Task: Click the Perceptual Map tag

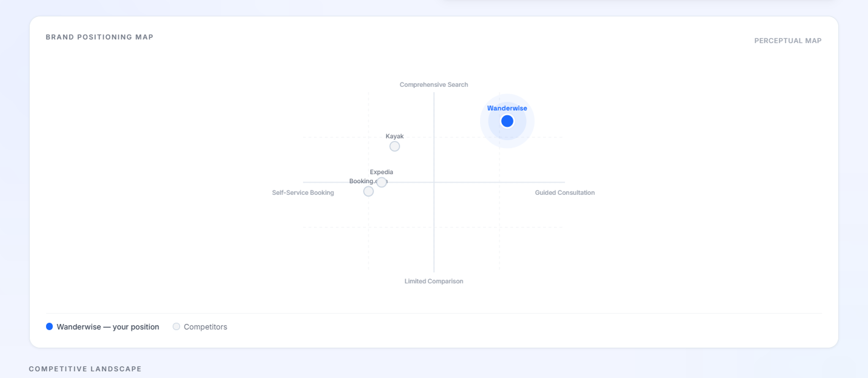Action: 788,41
